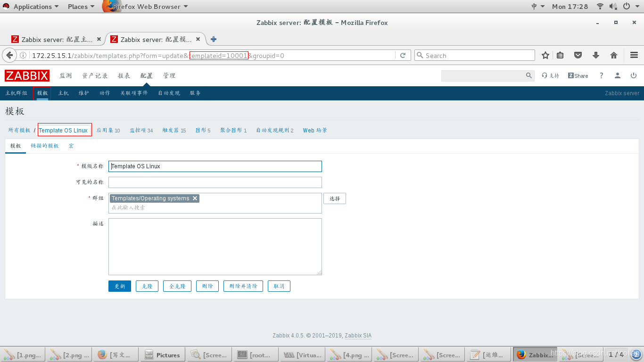Click the site info icon in the URL bar
Viewport: 644px width, 362px height.
[x=23, y=55]
